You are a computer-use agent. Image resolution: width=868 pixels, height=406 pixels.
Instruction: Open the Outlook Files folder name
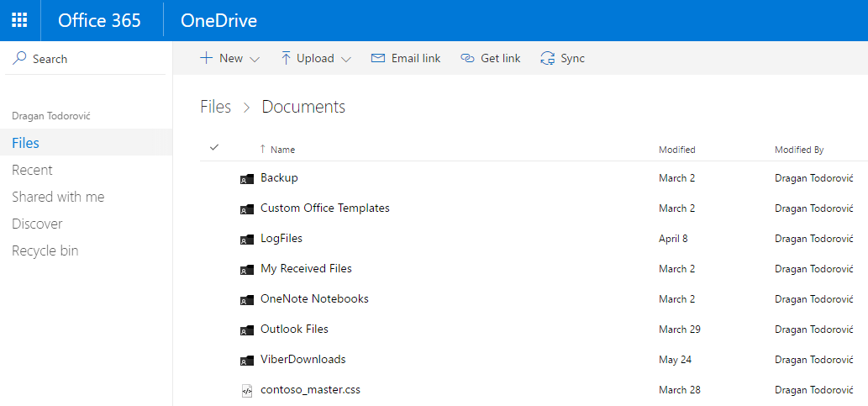[x=294, y=329]
